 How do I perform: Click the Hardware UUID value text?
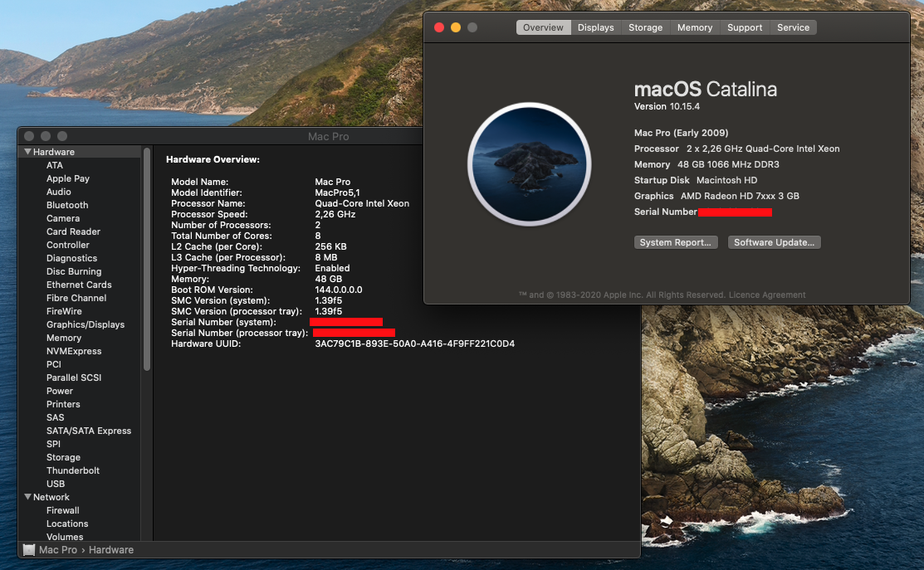[x=414, y=343]
